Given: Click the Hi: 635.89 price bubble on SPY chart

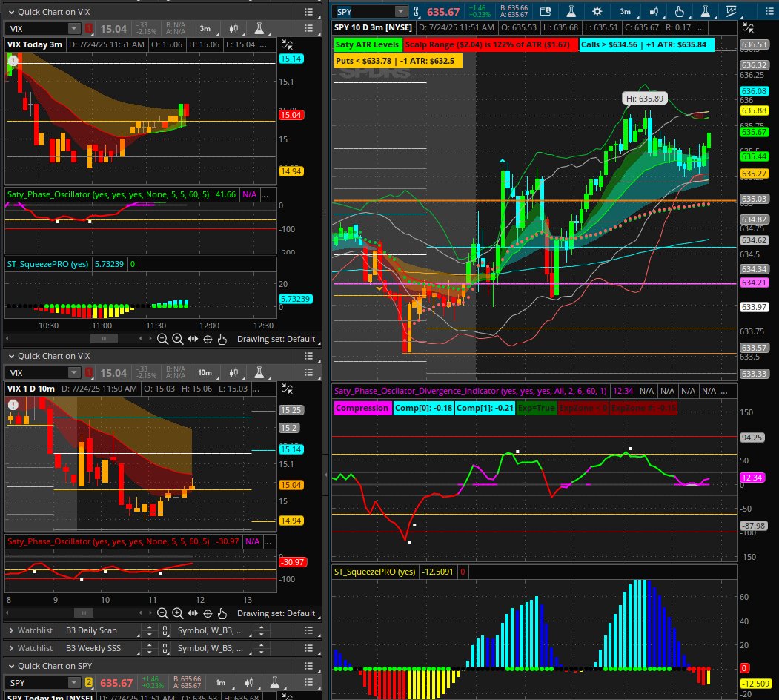Looking at the screenshot, I should (x=644, y=99).
